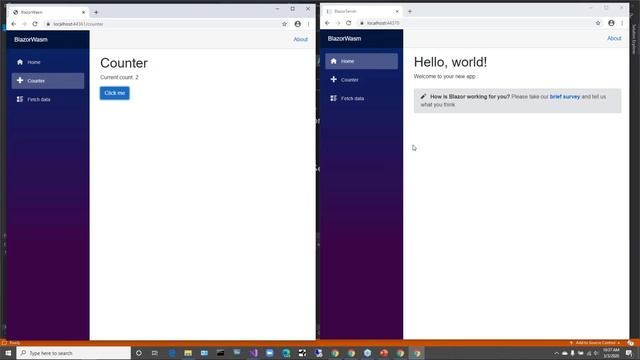The height and width of the screenshot is (360, 640).
Task: Select the BlazorServer tab in the right browser
Action: pos(362,11)
